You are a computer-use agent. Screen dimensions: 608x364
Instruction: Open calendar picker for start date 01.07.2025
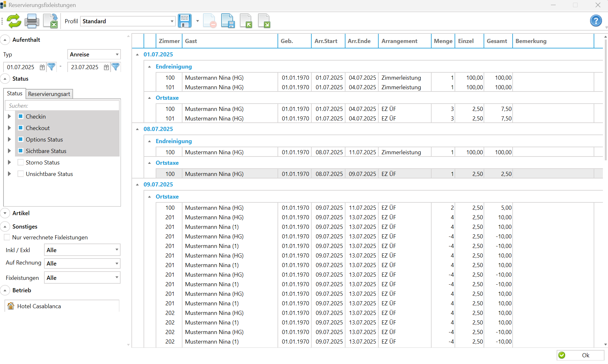coord(42,67)
